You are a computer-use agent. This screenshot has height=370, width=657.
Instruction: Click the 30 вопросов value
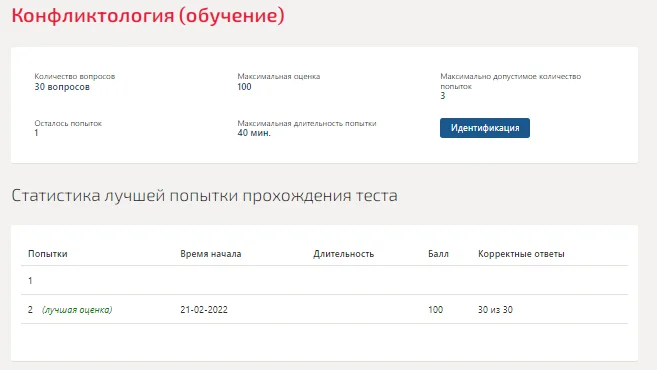point(62,87)
